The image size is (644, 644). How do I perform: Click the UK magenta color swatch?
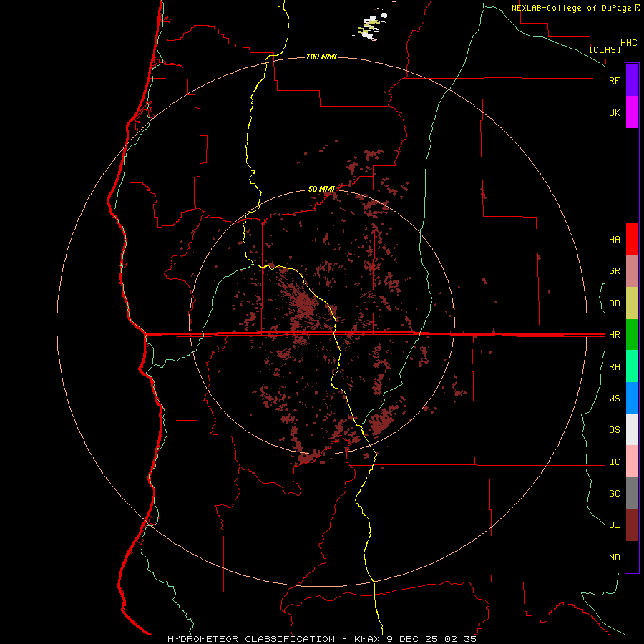[632, 112]
